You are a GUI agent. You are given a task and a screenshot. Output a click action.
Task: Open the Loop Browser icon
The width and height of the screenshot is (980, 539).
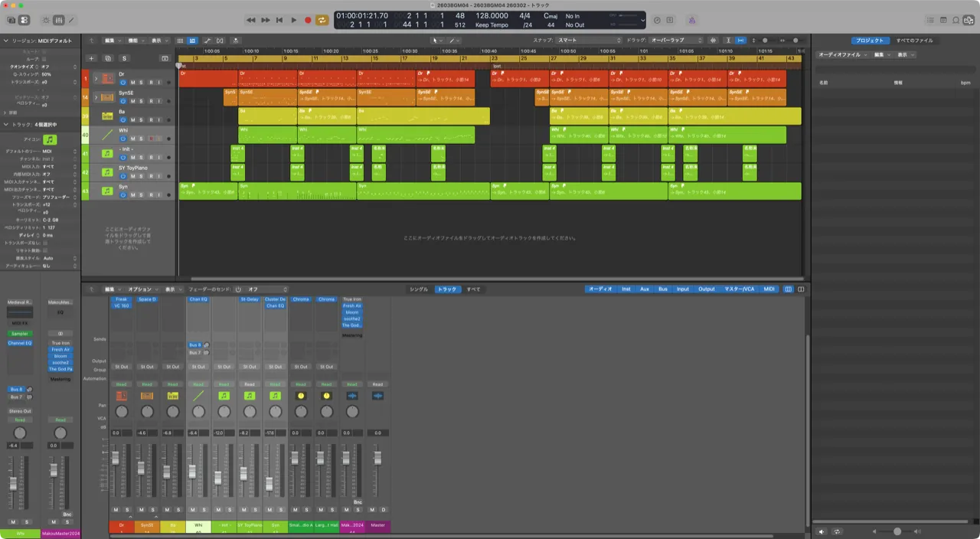955,20
